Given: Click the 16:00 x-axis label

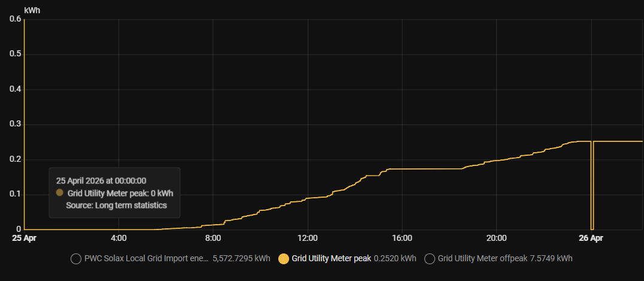Looking at the screenshot, I should (x=402, y=238).
